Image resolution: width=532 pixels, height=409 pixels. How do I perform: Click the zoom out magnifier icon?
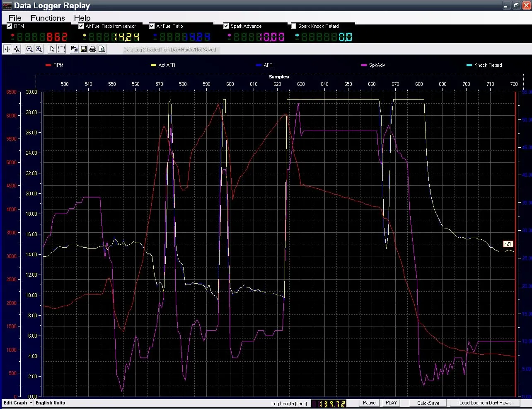(29, 49)
